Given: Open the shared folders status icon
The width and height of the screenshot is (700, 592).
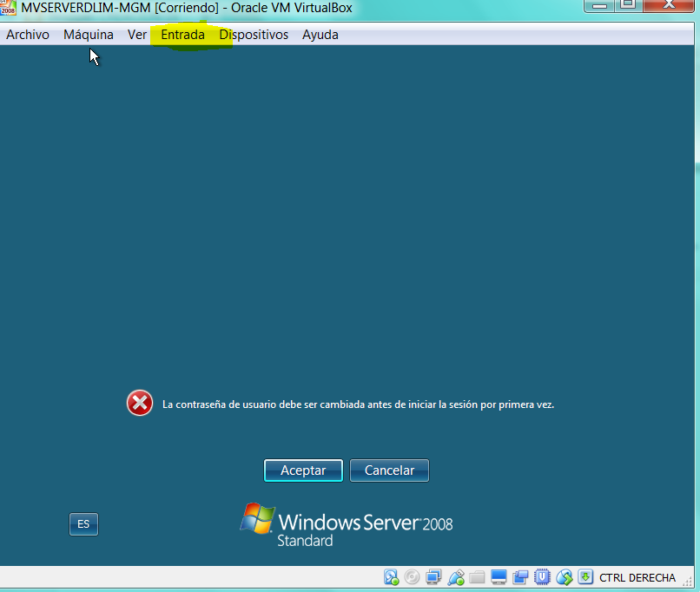Looking at the screenshot, I should click(477, 577).
